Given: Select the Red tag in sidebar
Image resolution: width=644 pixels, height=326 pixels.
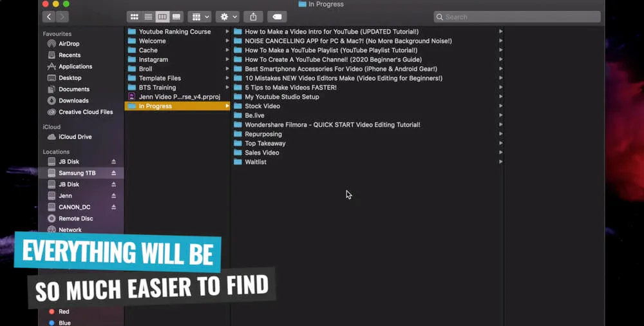Looking at the screenshot, I should coord(64,312).
